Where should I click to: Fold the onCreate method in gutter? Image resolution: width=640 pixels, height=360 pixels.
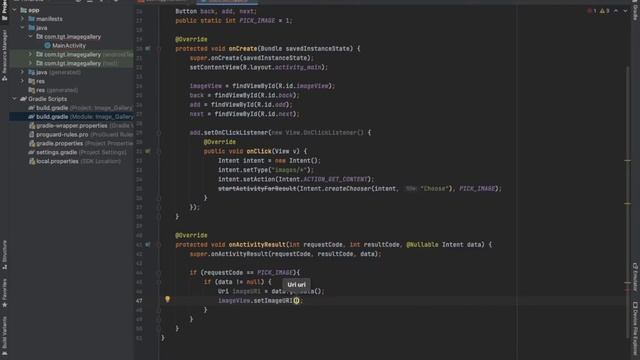tap(159, 49)
